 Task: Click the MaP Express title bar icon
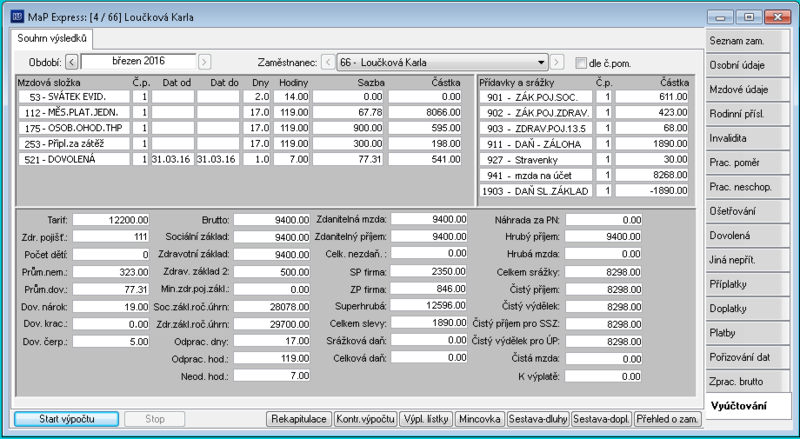17,17
